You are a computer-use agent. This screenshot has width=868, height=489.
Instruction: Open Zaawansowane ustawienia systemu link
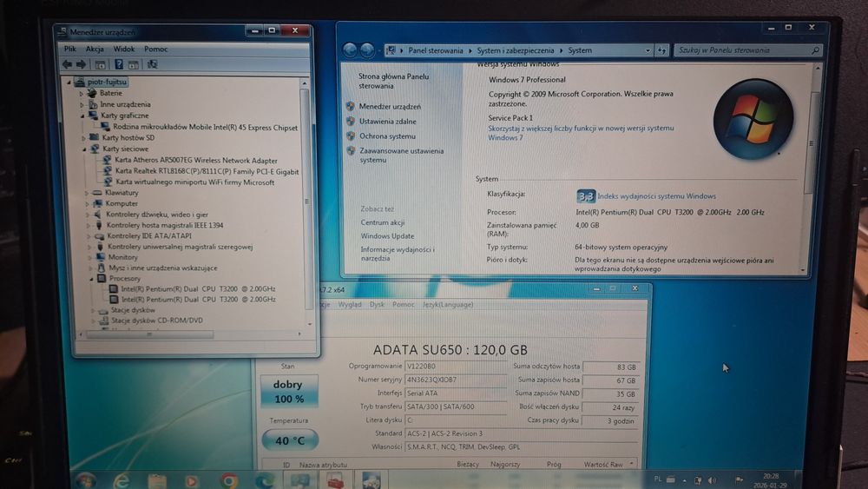[x=401, y=155]
